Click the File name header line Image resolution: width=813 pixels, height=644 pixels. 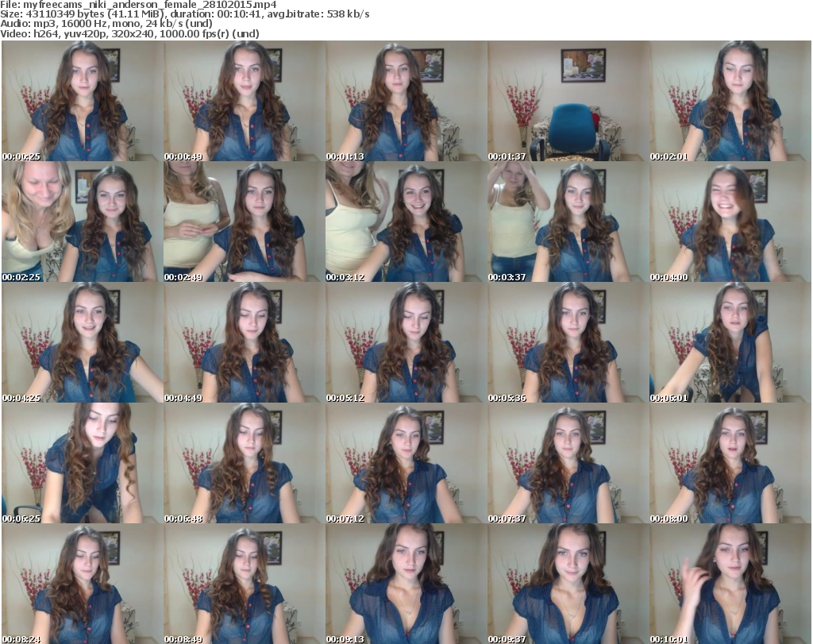(138, 5)
